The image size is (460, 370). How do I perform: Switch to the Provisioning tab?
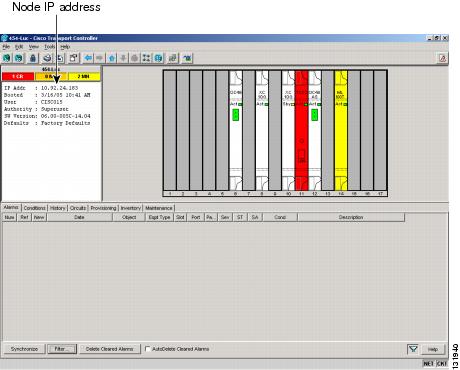103,208
